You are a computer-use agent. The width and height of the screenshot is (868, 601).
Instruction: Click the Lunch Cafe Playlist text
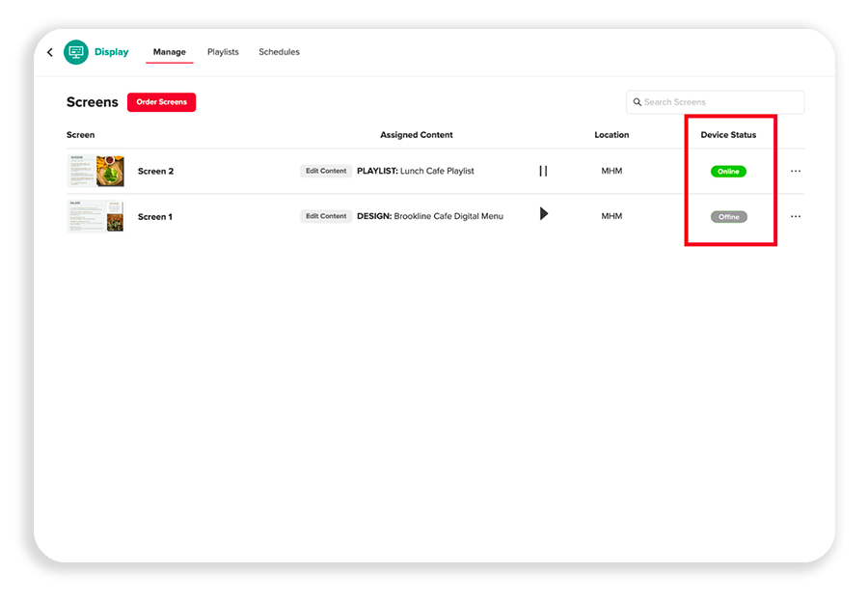[437, 171]
